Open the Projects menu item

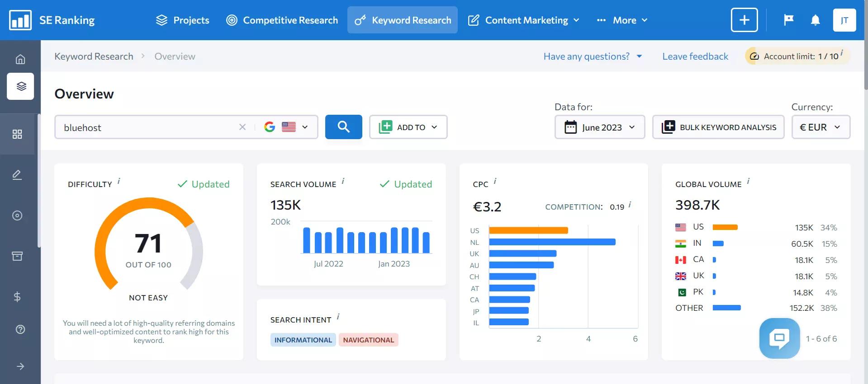click(x=182, y=20)
